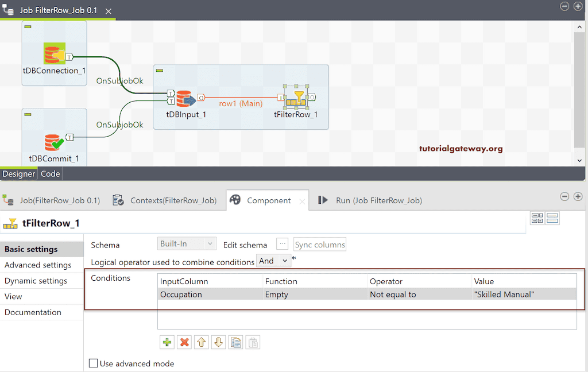
Task: Enable Use advanced mode
Action: pos(93,363)
